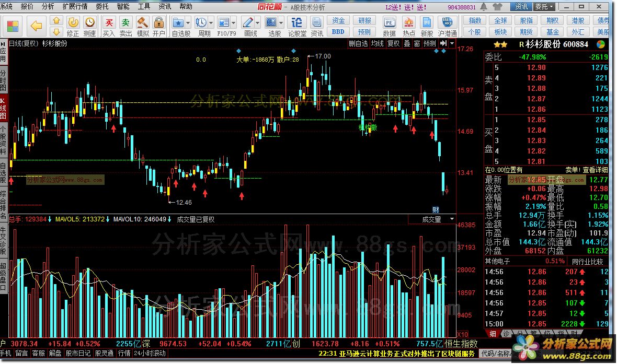Click the 代码/名称 search input field

coord(496,354)
